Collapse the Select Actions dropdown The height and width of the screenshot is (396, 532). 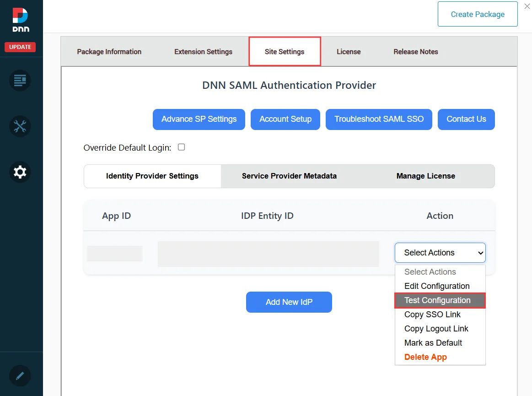(440, 253)
